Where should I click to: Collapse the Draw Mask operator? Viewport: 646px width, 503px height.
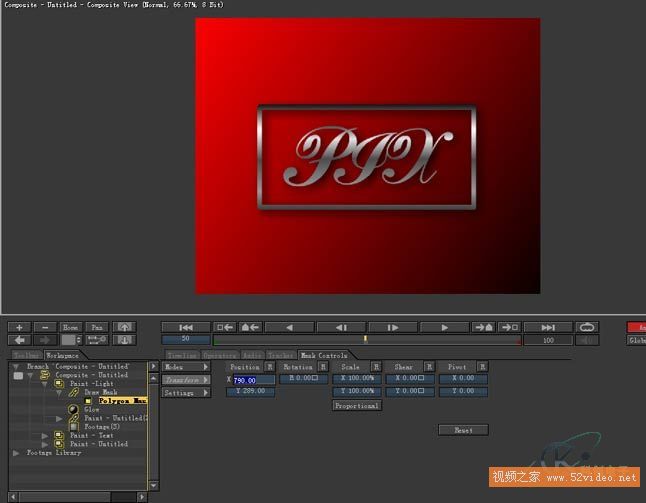pos(59,393)
